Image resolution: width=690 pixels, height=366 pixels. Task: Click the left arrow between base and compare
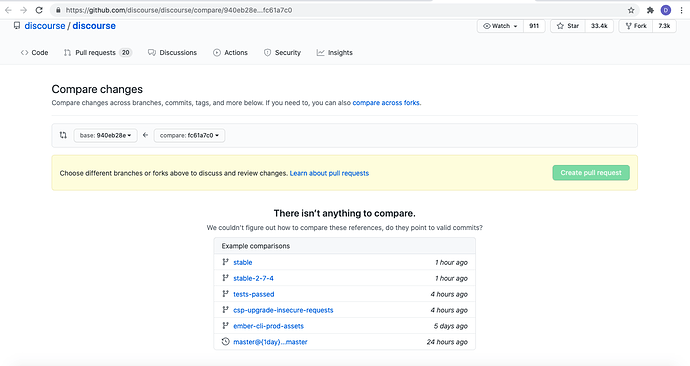coord(145,135)
